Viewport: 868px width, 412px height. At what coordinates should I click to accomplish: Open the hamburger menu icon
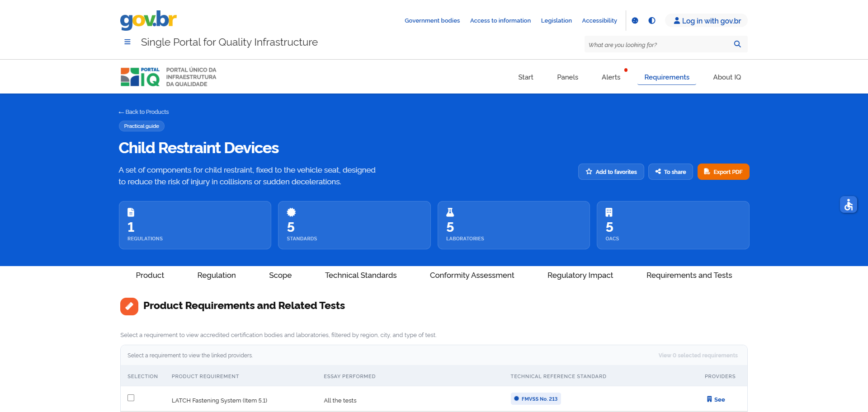[x=127, y=42]
